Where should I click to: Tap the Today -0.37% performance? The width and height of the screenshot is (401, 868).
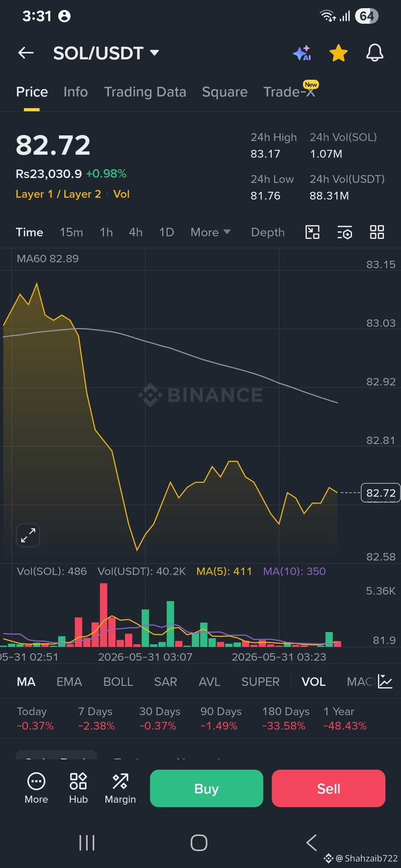pos(35,719)
